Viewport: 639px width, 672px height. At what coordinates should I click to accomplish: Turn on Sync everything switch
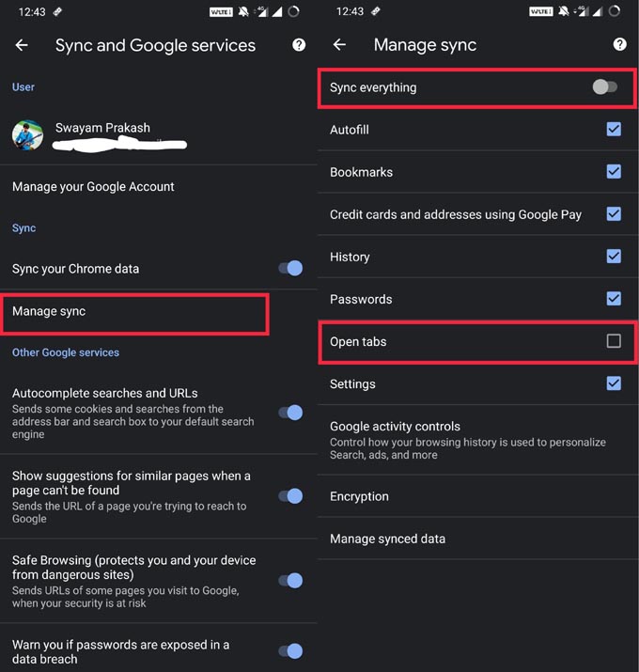(605, 87)
